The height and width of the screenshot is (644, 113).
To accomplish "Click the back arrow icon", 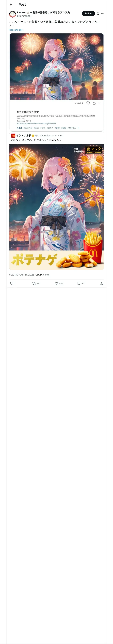I will pos(11,5).
